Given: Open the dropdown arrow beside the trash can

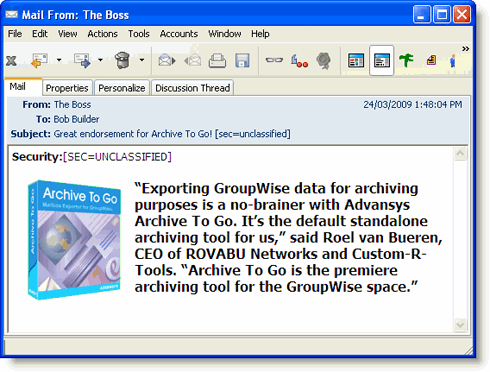Looking at the screenshot, I should pos(142,60).
